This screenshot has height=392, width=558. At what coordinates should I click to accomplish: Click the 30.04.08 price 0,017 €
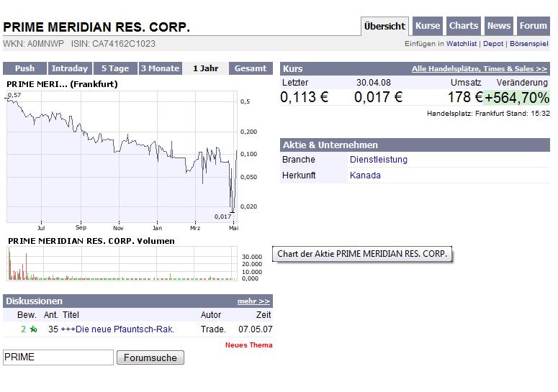[x=378, y=97]
